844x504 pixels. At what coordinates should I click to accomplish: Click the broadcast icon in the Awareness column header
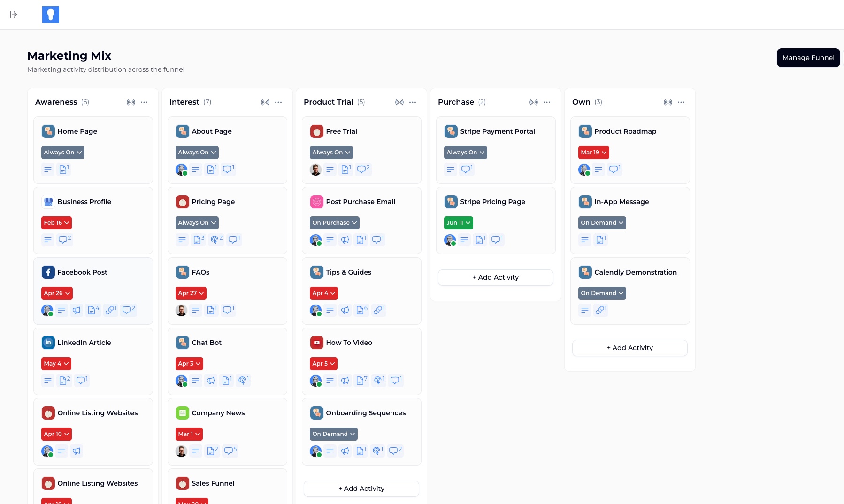click(x=131, y=102)
